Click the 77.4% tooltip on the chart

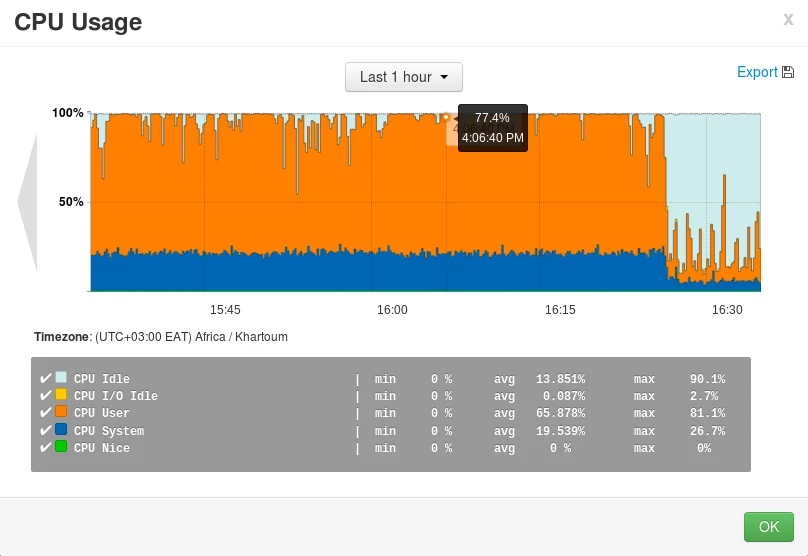coord(493,128)
